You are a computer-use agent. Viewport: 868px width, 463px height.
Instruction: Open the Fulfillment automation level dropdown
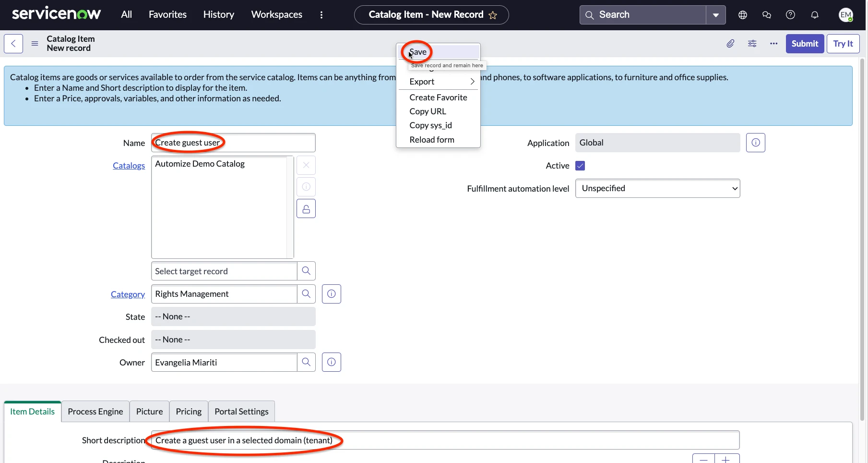[x=657, y=188]
